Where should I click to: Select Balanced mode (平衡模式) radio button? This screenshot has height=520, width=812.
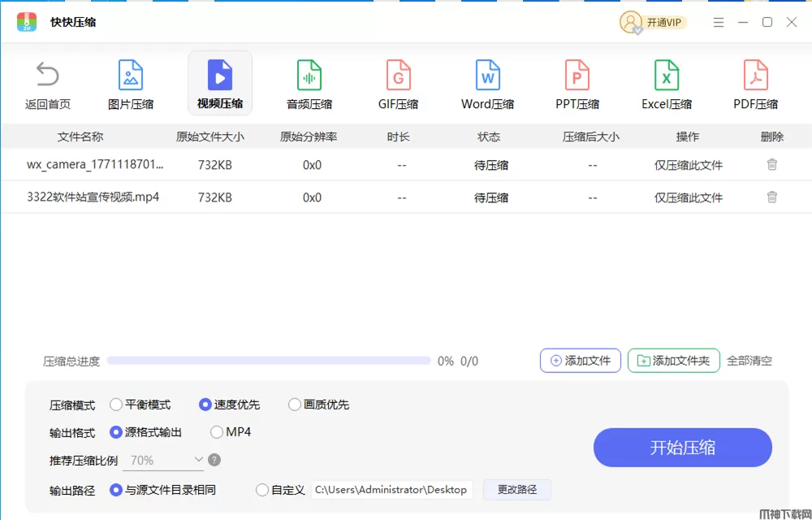pos(116,405)
